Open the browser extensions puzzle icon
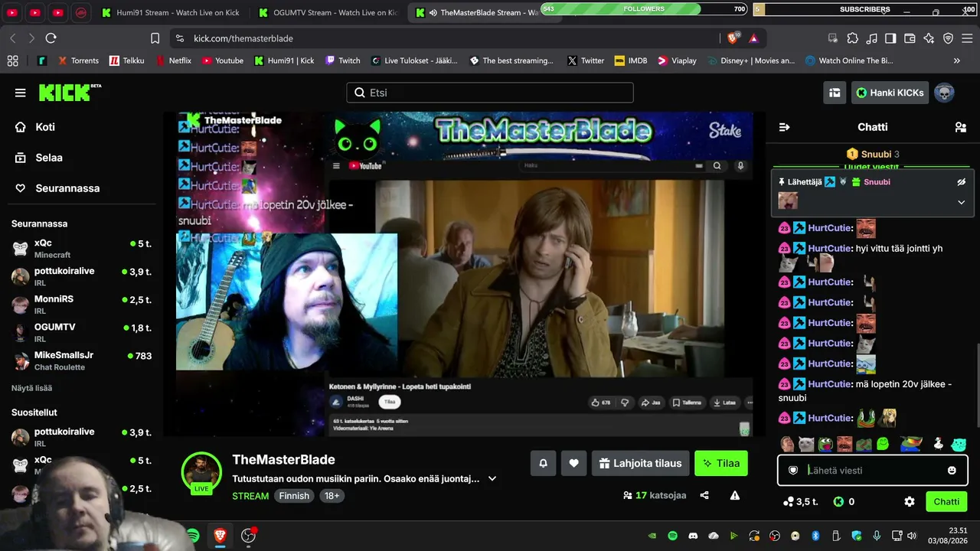980x551 pixels. tap(852, 38)
